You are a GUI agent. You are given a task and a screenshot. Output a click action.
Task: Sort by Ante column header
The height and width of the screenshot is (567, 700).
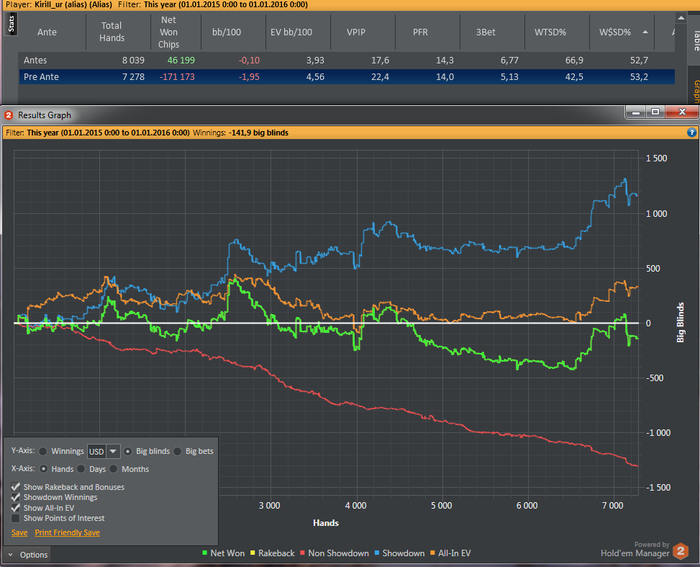pos(47,32)
